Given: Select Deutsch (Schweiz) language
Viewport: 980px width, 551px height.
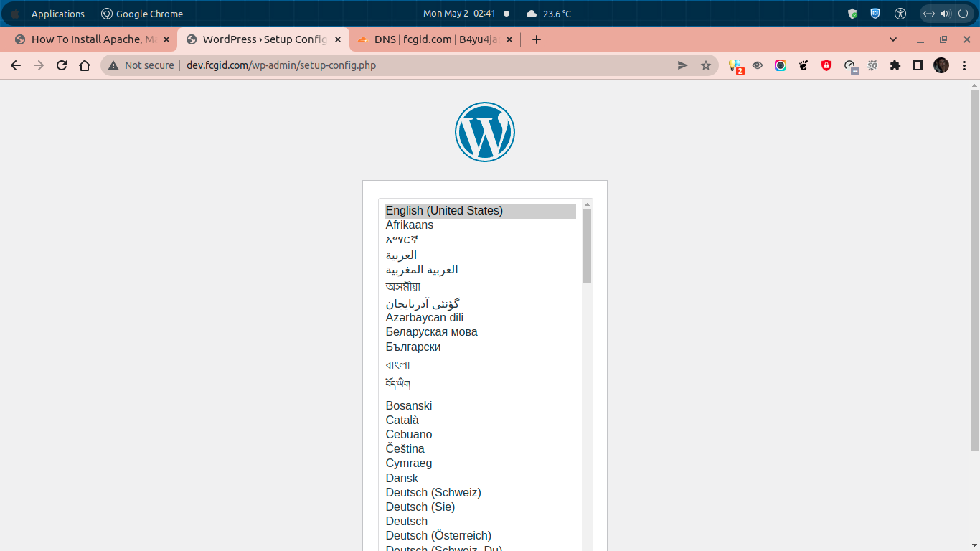Looking at the screenshot, I should pos(481,493).
